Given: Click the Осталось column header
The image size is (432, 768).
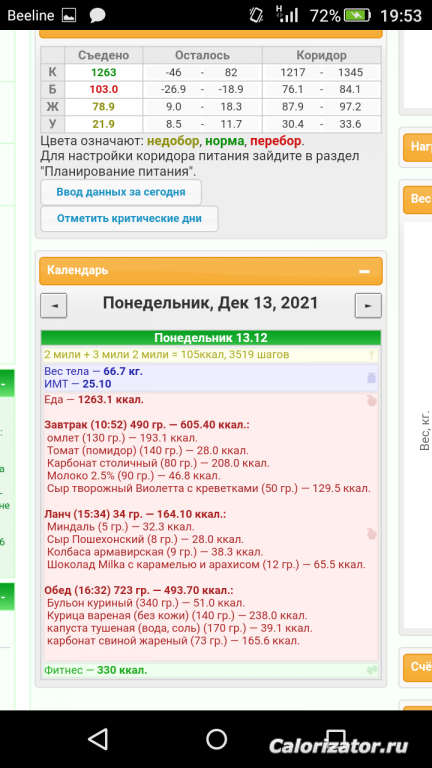Looking at the screenshot, I should tap(202, 55).
